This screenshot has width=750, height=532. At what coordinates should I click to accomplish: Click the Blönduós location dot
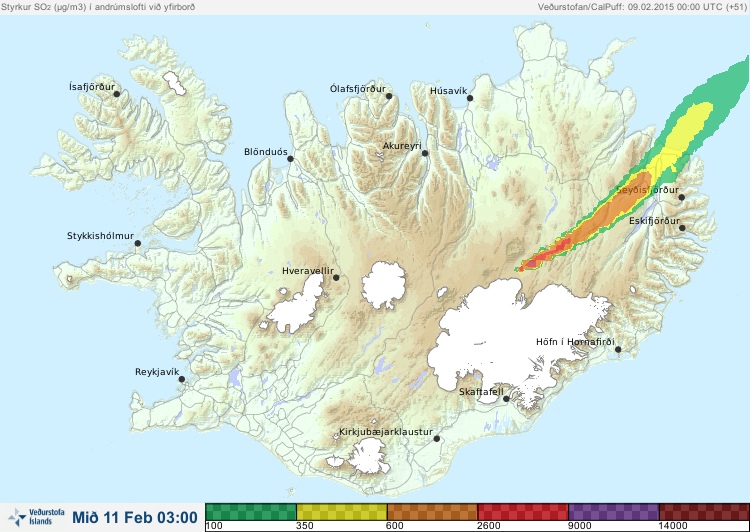(x=290, y=158)
